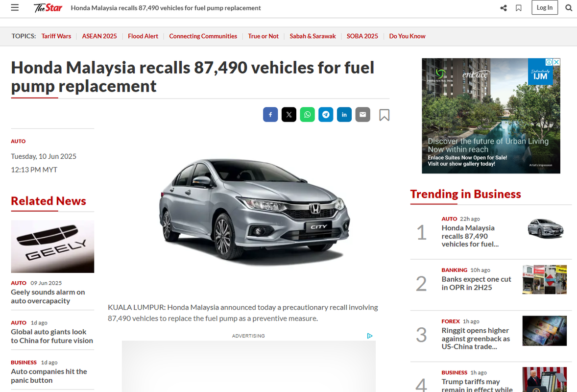Open Sabah & Sarawak topic
The width and height of the screenshot is (577, 392).
coord(313,36)
